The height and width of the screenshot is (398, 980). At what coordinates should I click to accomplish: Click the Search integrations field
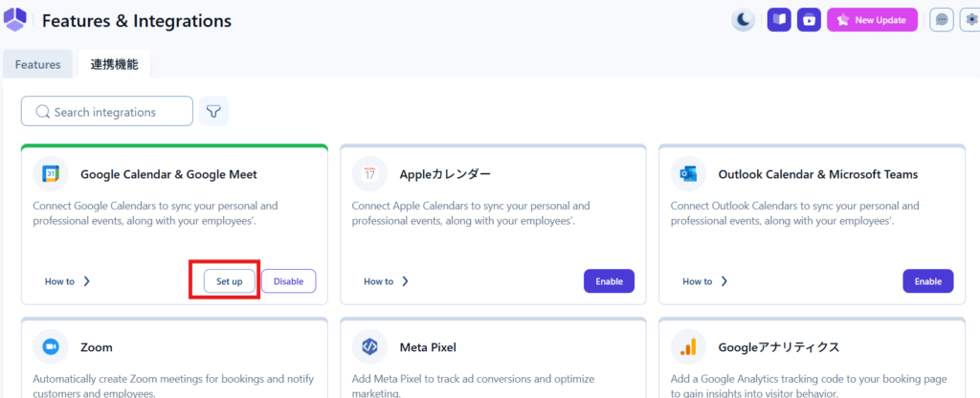pos(107,112)
